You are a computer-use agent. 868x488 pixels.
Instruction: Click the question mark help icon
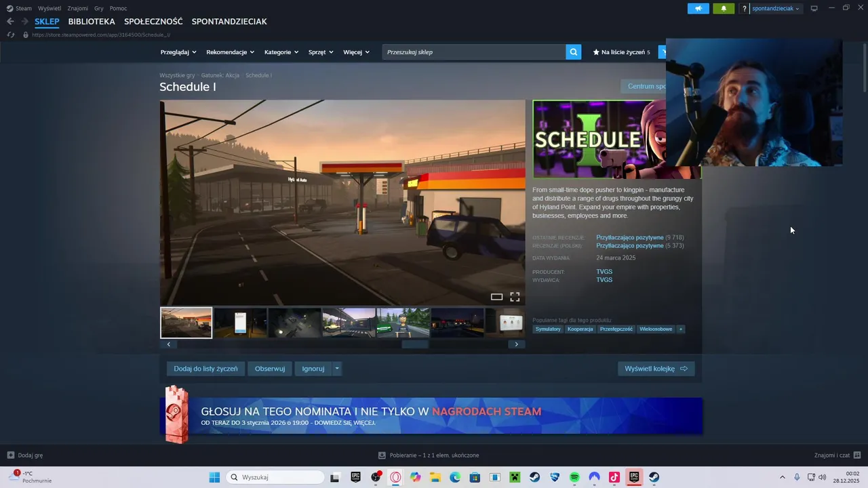(744, 9)
